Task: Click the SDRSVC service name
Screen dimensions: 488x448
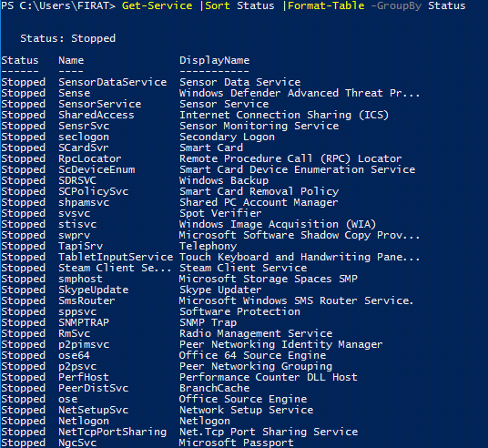Action: coord(77,180)
